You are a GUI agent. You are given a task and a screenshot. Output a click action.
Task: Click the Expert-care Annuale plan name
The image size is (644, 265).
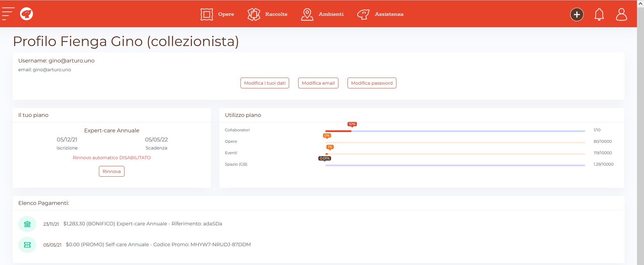coord(112,130)
